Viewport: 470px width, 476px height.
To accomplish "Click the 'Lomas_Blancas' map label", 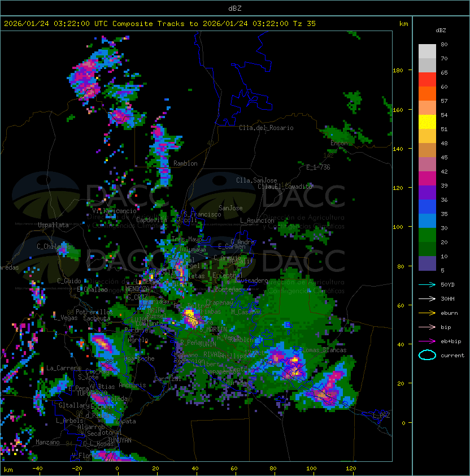I will point(324,350).
